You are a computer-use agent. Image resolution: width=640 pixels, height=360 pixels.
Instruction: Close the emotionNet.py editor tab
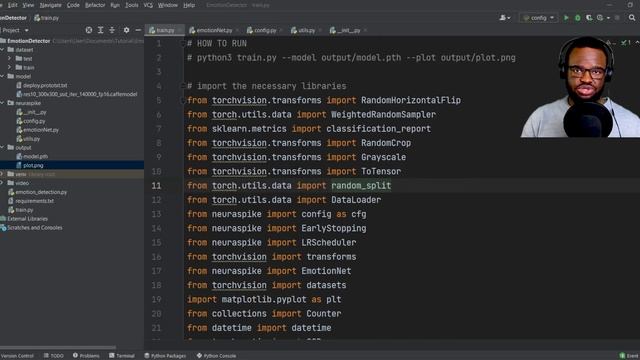point(238,31)
